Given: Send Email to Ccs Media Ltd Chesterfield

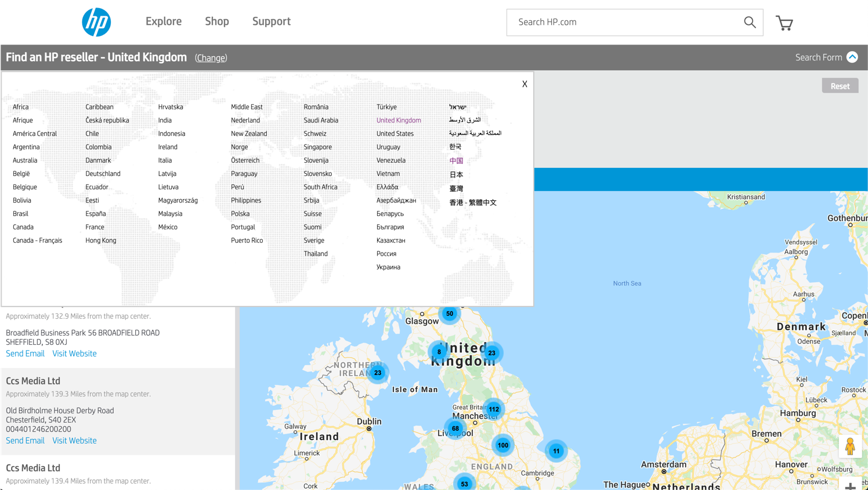Looking at the screenshot, I should 25,441.
